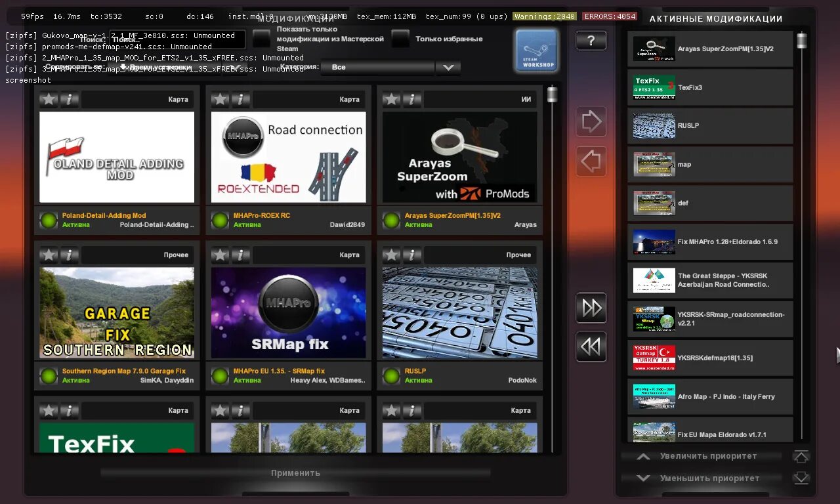Click the up chevron beside Увеличить приоритет
The height and width of the screenshot is (504, 840).
(644, 456)
